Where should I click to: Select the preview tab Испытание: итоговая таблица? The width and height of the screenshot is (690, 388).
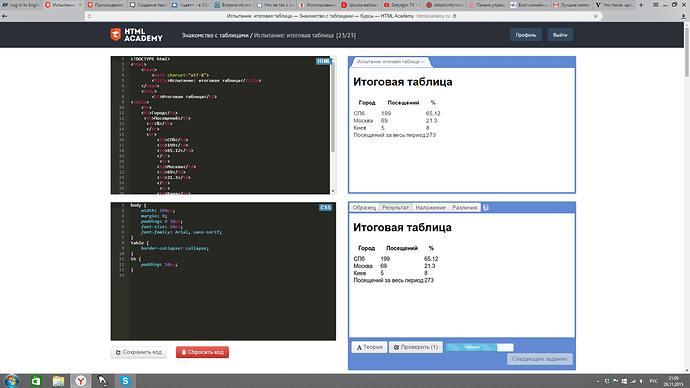391,62
